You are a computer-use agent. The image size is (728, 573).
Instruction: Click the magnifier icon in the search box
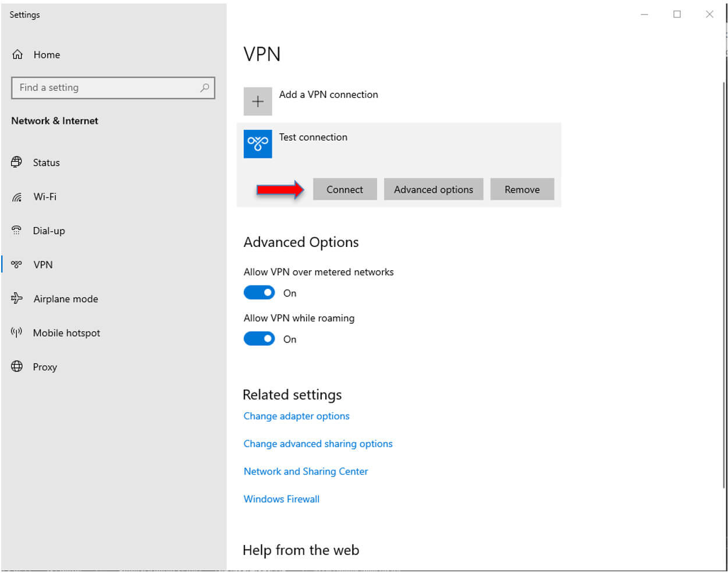204,87
